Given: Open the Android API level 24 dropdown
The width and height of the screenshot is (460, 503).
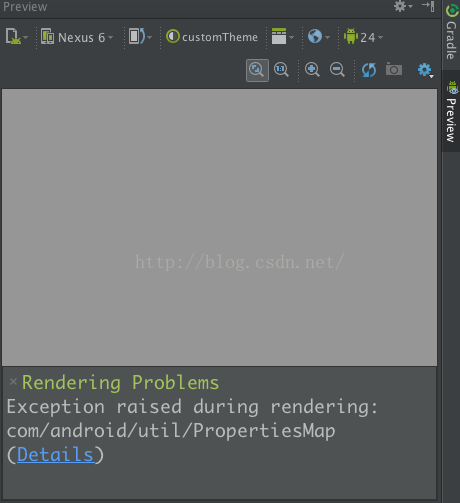Looking at the screenshot, I should [363, 37].
